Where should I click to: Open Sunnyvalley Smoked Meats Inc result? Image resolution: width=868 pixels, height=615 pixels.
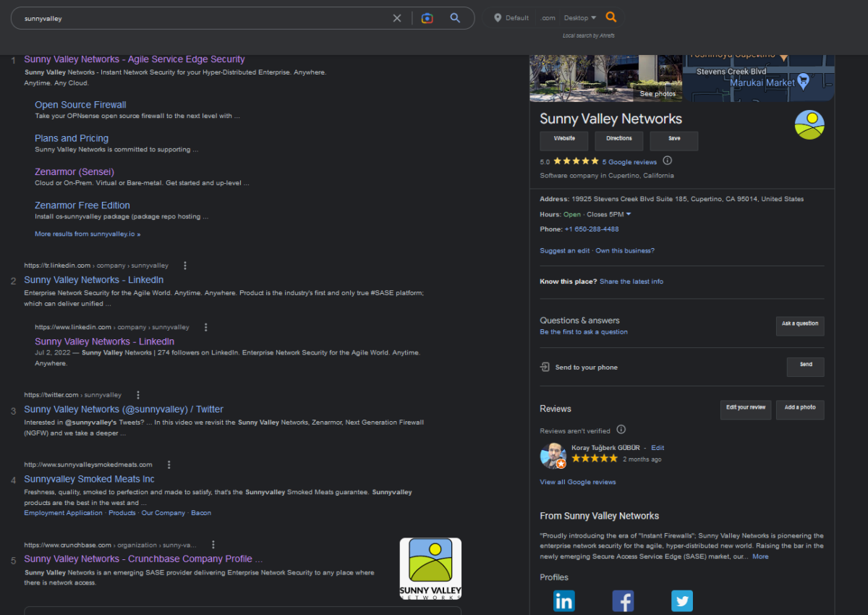(x=89, y=479)
